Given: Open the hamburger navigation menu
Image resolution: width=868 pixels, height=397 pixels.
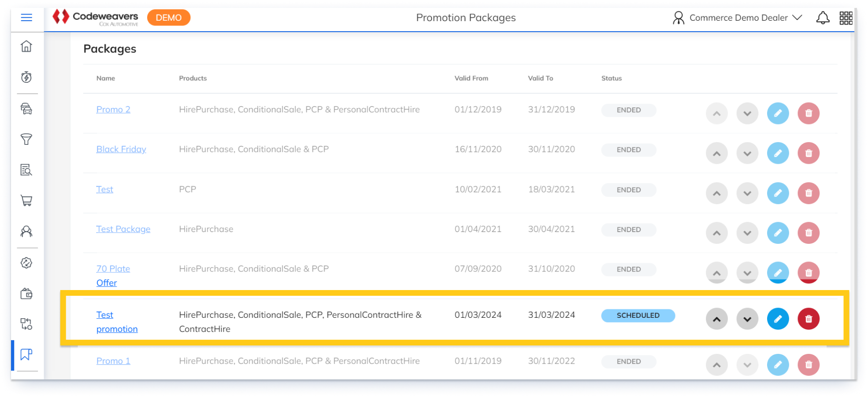Looking at the screenshot, I should pos(26,18).
